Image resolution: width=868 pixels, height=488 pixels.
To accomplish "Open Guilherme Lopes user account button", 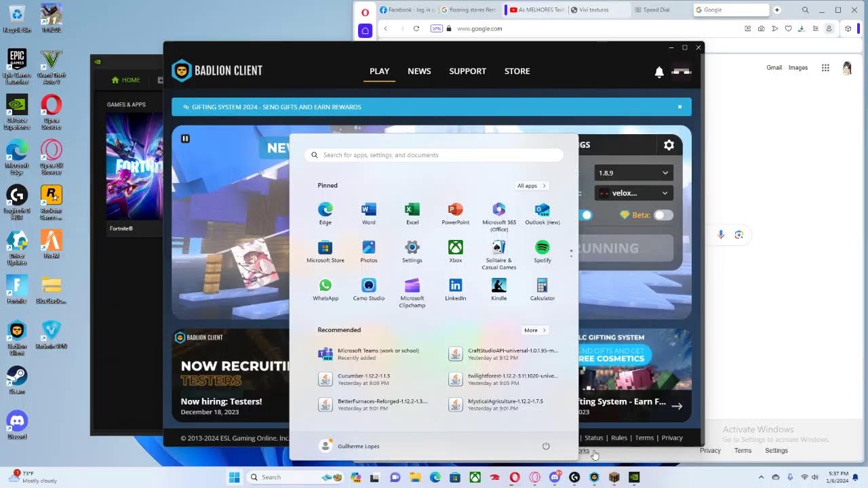I will 350,446.
